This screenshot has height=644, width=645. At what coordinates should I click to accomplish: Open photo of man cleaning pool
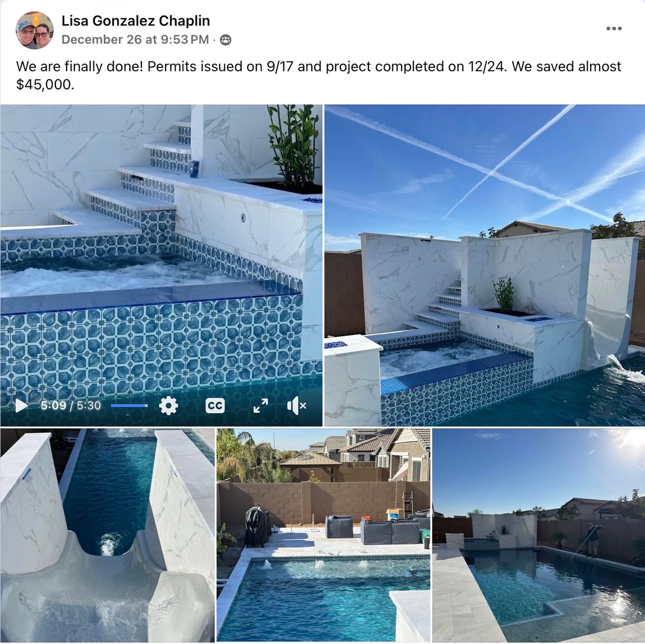539,535
